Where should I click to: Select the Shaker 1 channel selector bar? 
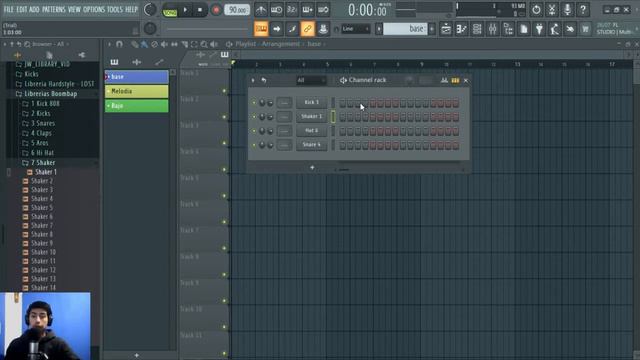point(333,117)
